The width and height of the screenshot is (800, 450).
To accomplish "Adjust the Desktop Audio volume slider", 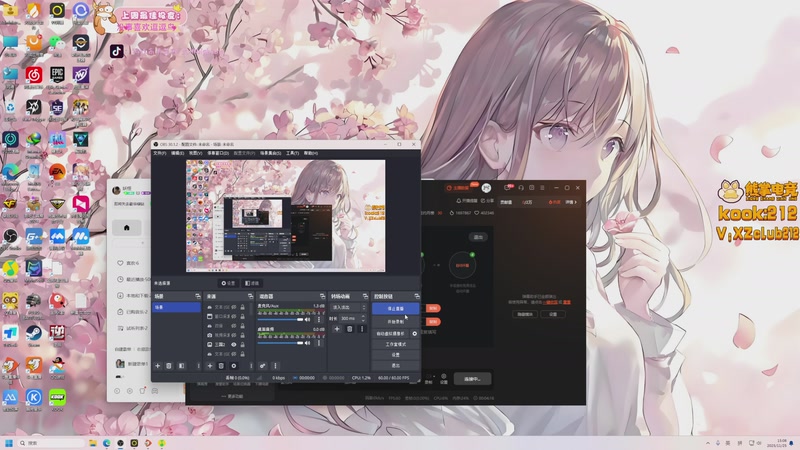I will pos(281,343).
